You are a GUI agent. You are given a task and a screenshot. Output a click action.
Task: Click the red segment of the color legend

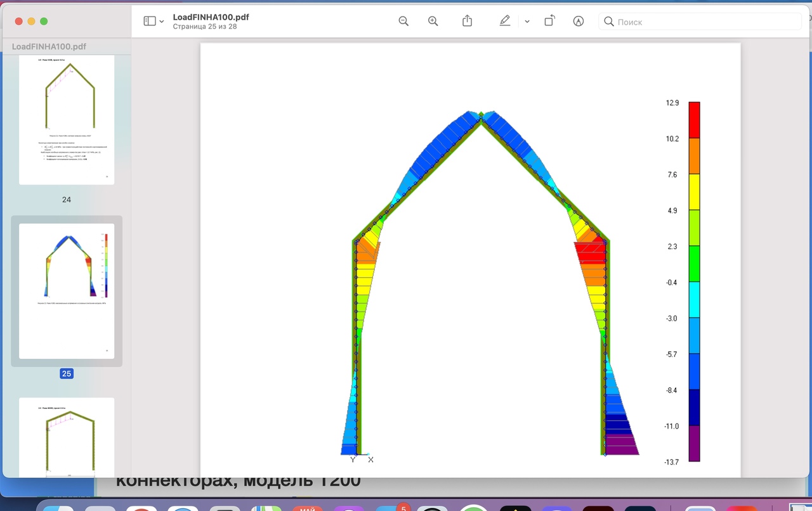(x=695, y=120)
